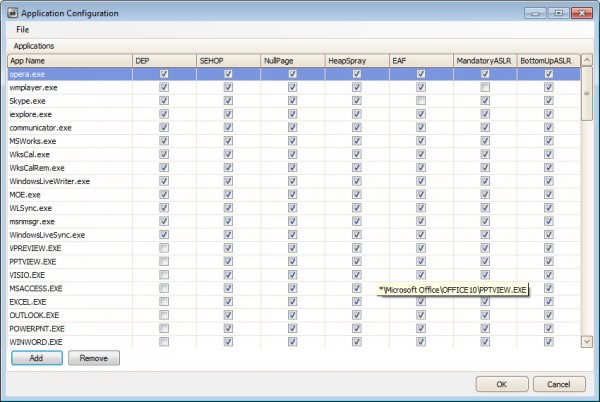Click the vertical scrollbar thumb
This screenshot has width=600, height=402.
[x=587, y=94]
